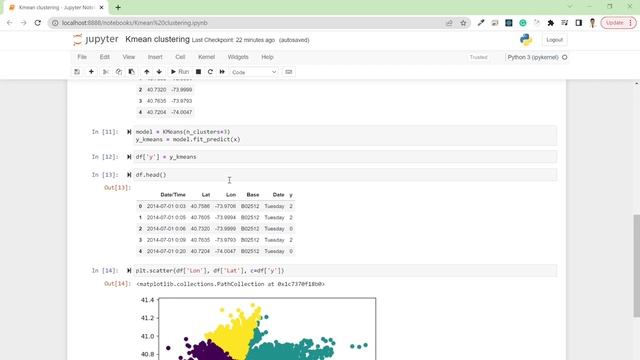This screenshot has height=360, width=640.
Task: Open the browser profile avatar
Action: 592,23
